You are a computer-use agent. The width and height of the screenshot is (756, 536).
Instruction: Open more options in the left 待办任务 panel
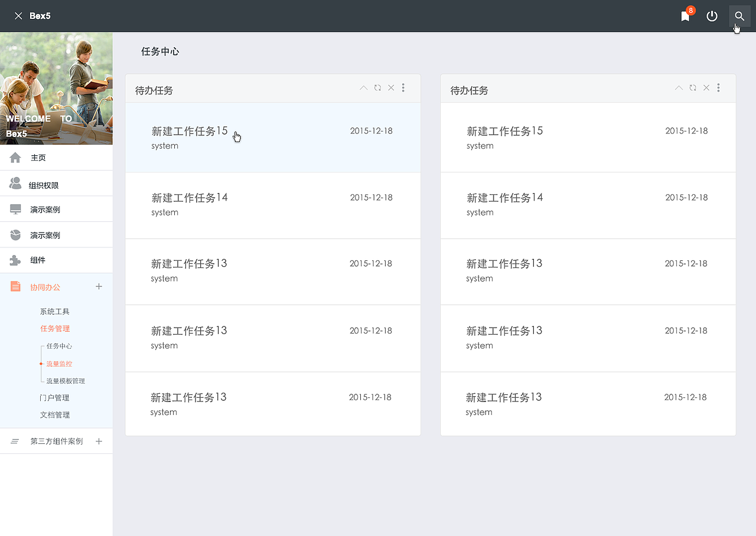(x=403, y=87)
